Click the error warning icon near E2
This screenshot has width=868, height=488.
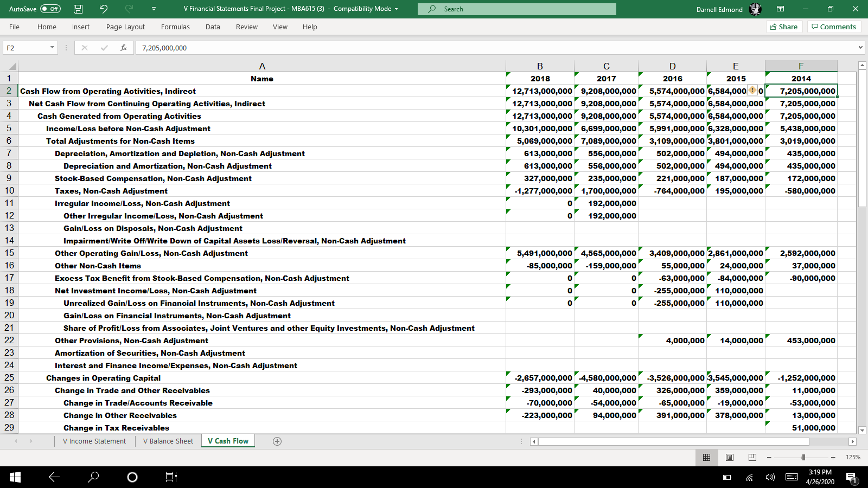(752, 90)
